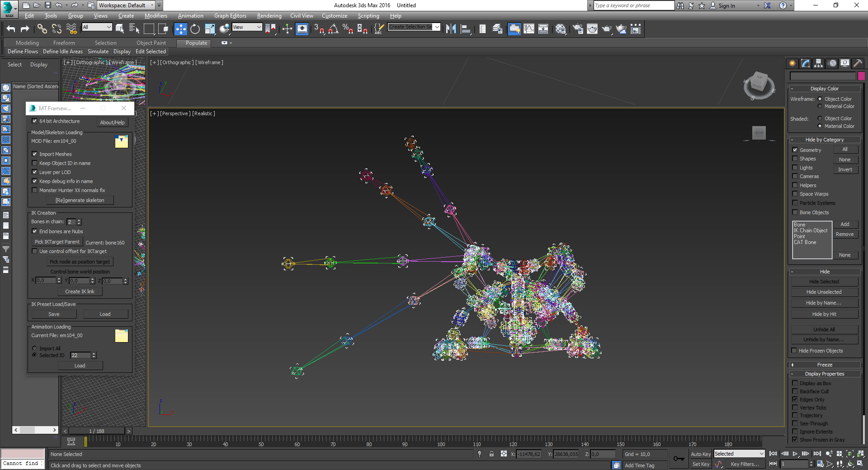Select the Select and Move tool
Image resolution: width=868 pixels, height=470 pixels.
point(180,28)
